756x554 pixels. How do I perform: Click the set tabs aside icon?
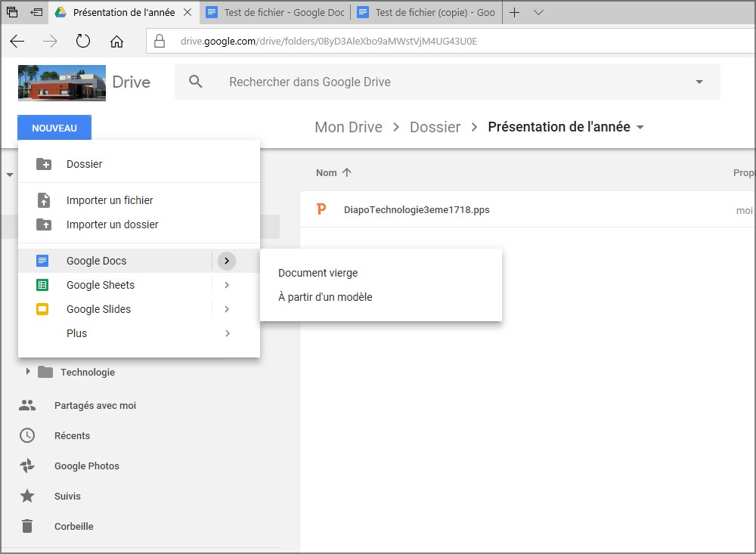[x=36, y=12]
